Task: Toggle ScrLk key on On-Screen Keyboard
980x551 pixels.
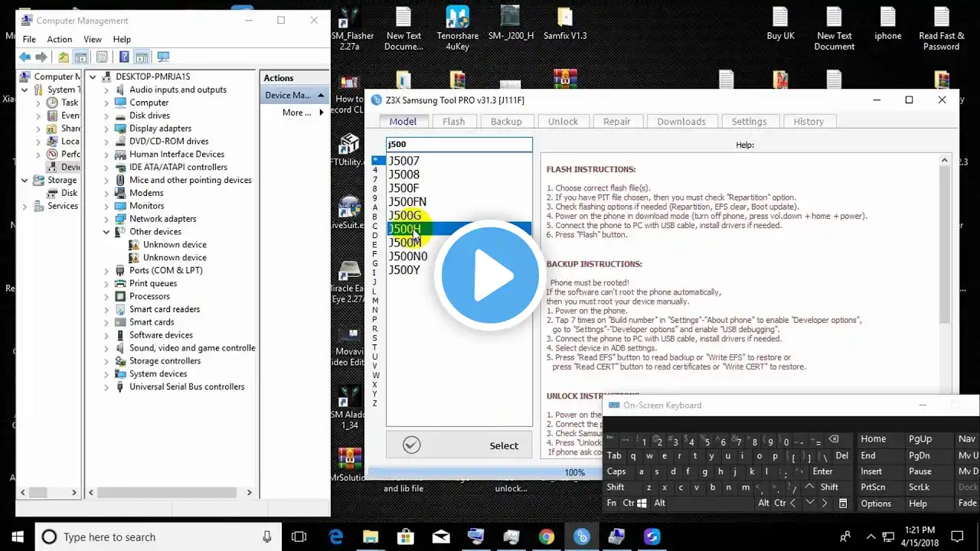Action: [x=919, y=487]
